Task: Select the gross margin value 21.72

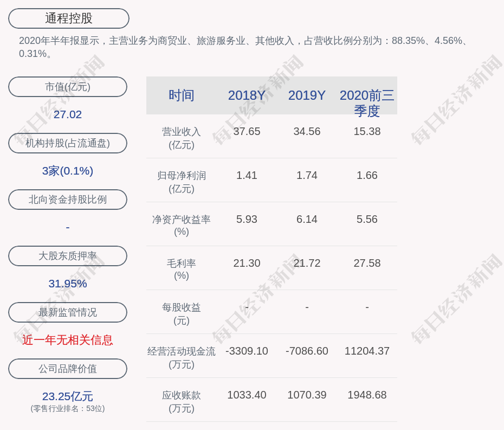Action: coord(307,264)
